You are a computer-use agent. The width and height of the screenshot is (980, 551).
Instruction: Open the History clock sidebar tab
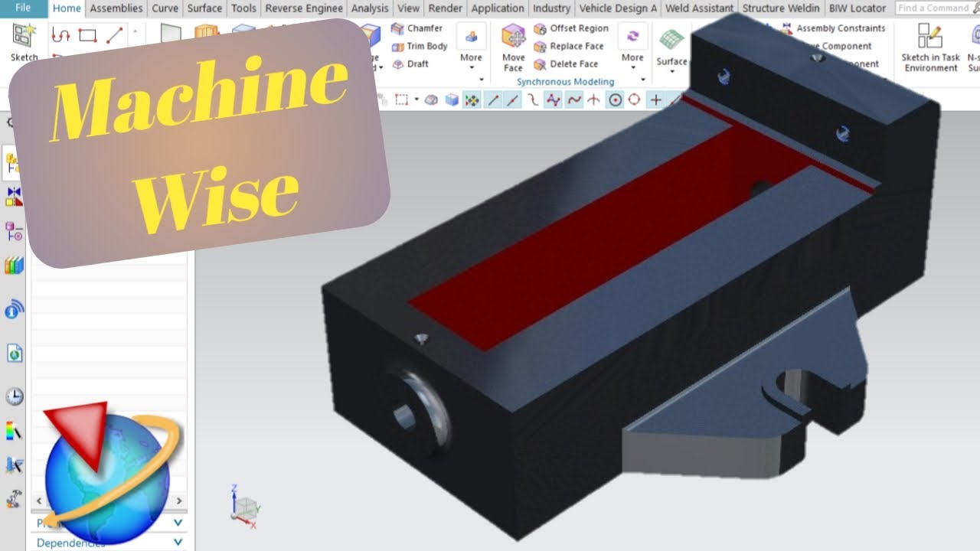click(14, 396)
